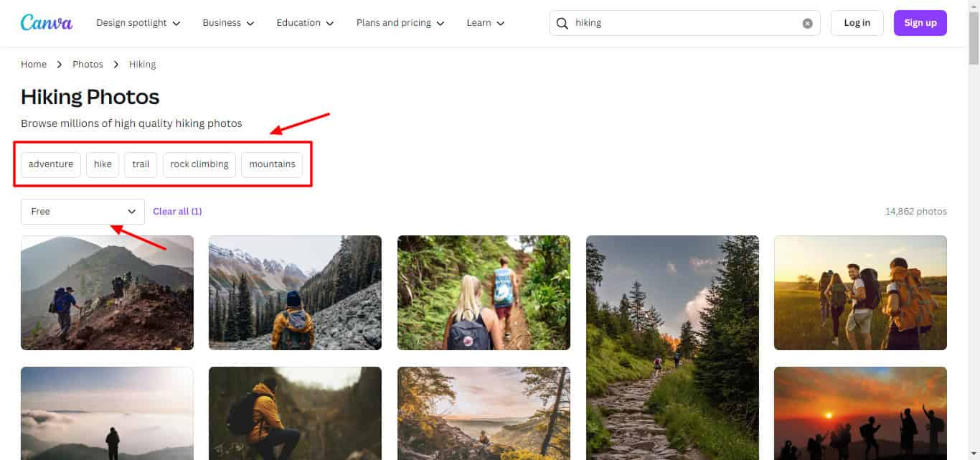
Task: Open the stone forest path photo
Action: click(672, 347)
